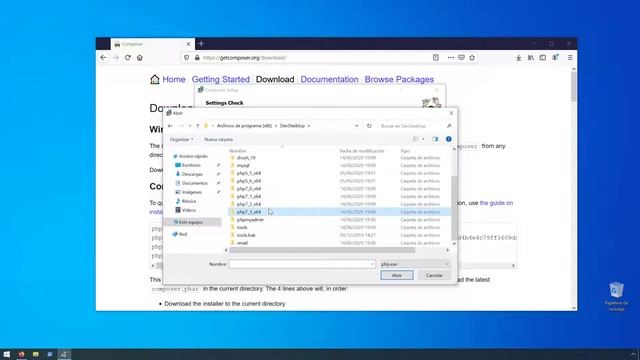Screen dimensions: 640x360
Task: Refresh the DevDesktop folder listing
Action: pyautogui.click(x=369, y=126)
